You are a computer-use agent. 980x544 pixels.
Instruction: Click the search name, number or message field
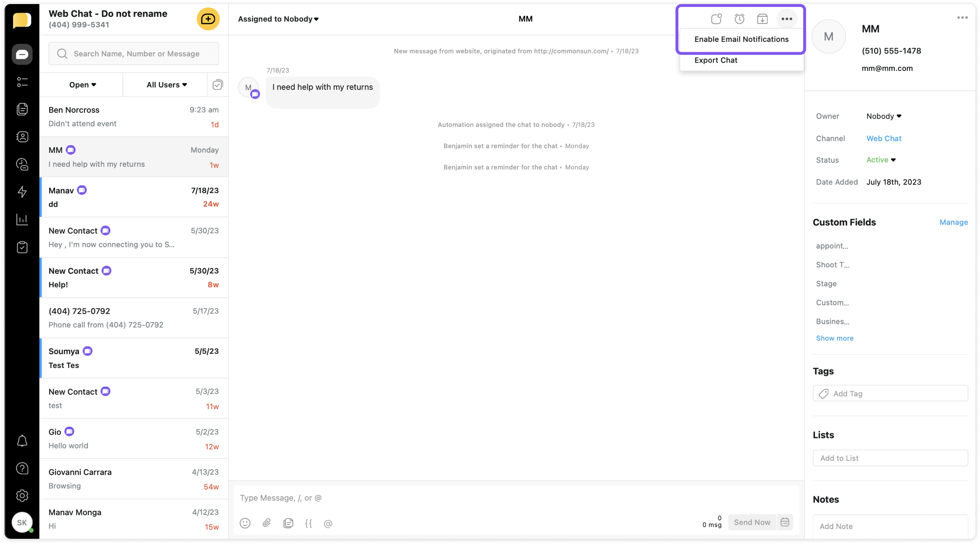click(133, 54)
